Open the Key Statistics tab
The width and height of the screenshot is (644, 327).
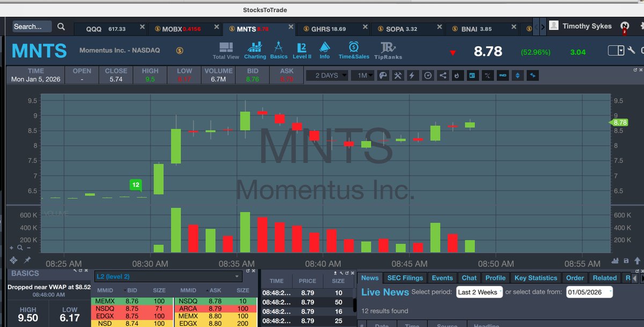tap(536, 278)
